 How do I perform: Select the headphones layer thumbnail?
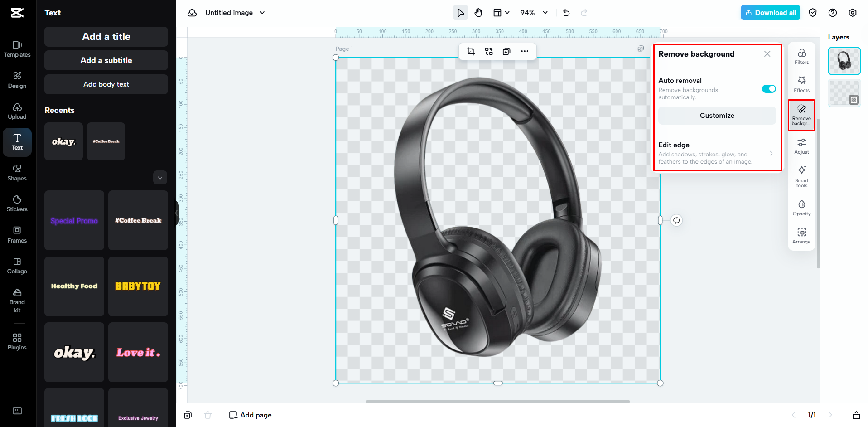pos(844,61)
